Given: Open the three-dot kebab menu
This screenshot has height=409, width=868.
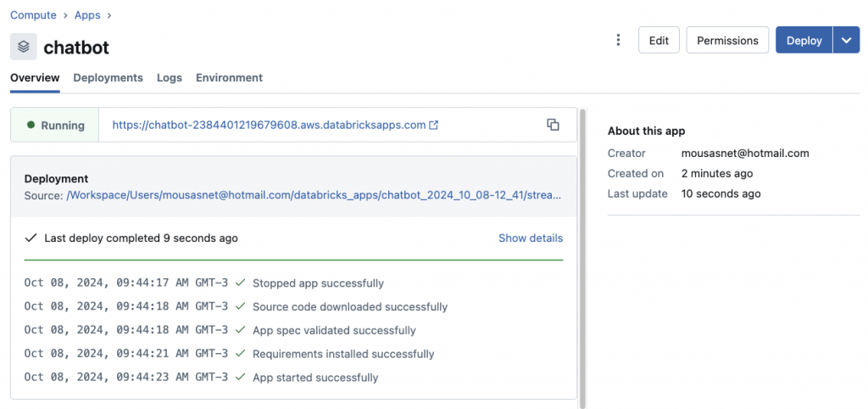Looking at the screenshot, I should [619, 41].
